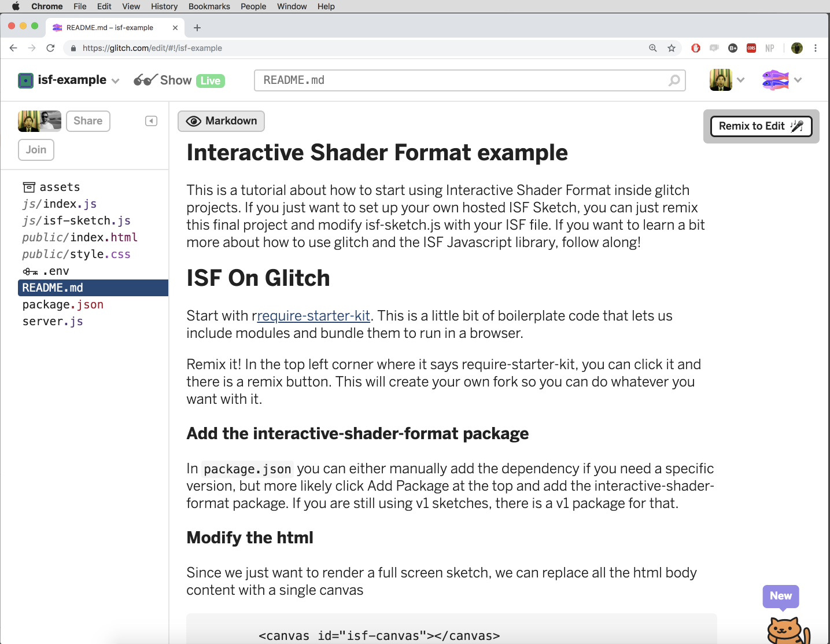Click the Glitch fish logo icon

pyautogui.click(x=776, y=80)
